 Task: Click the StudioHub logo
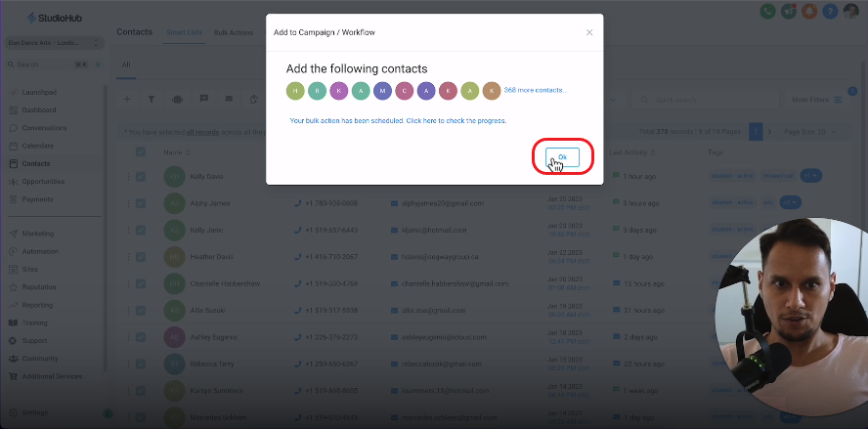tap(55, 18)
